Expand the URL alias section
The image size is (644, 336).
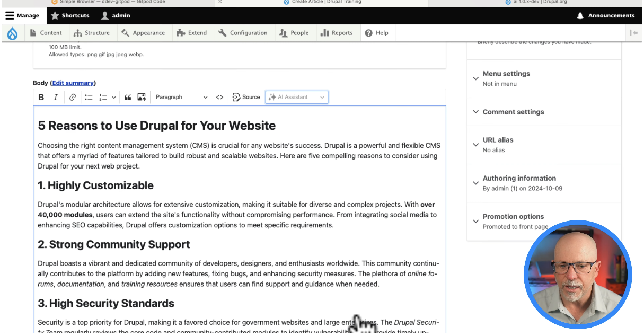tap(498, 140)
